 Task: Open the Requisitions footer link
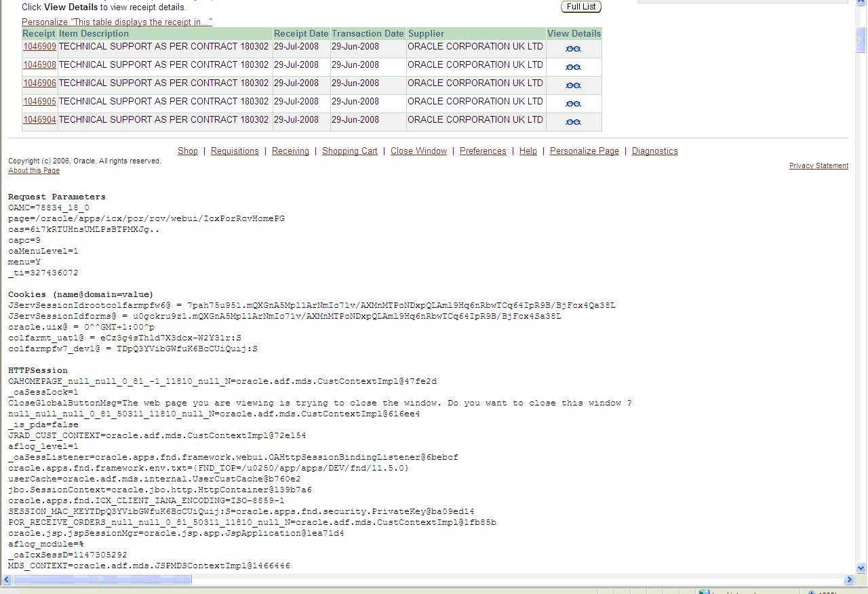pyautogui.click(x=235, y=151)
